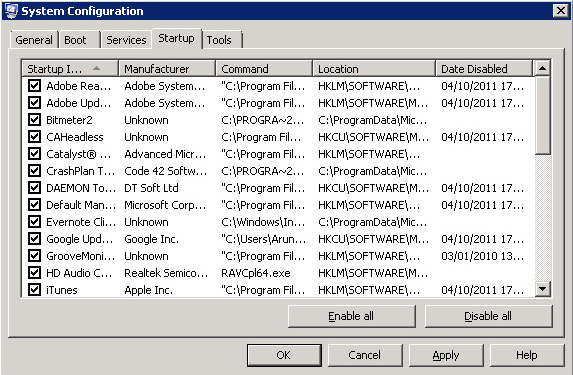Toggle the Google Upd... checkbox
Viewport: 573px width, 375px height.
coord(34,239)
